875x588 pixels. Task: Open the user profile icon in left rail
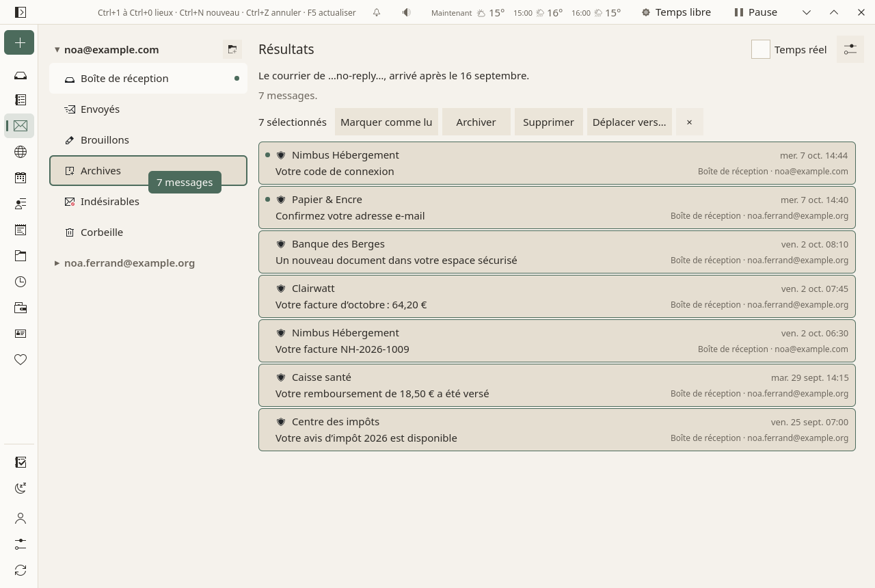[21, 518]
